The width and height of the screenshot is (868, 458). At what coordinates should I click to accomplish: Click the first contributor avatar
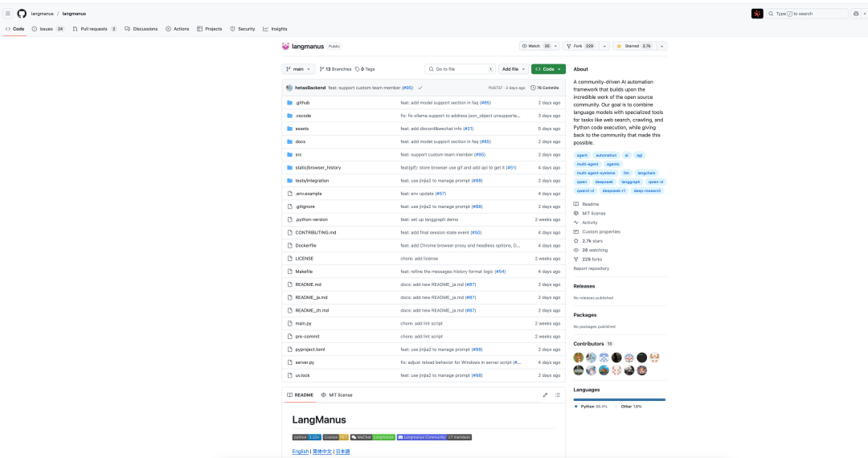[579, 358]
